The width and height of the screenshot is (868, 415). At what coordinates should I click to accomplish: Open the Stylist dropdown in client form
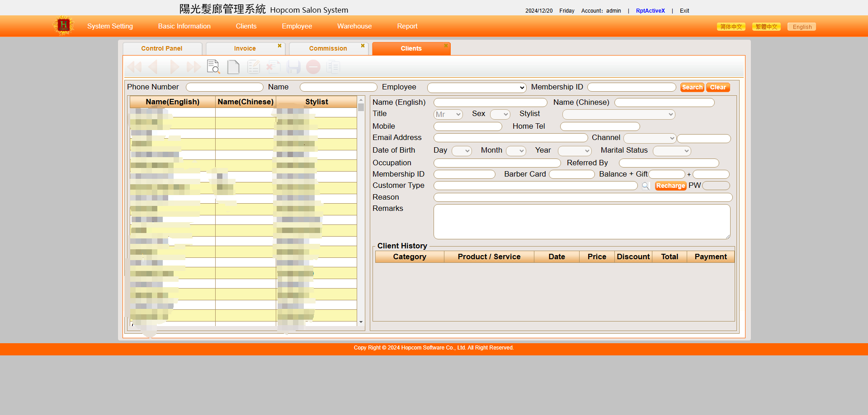pyautogui.click(x=618, y=115)
